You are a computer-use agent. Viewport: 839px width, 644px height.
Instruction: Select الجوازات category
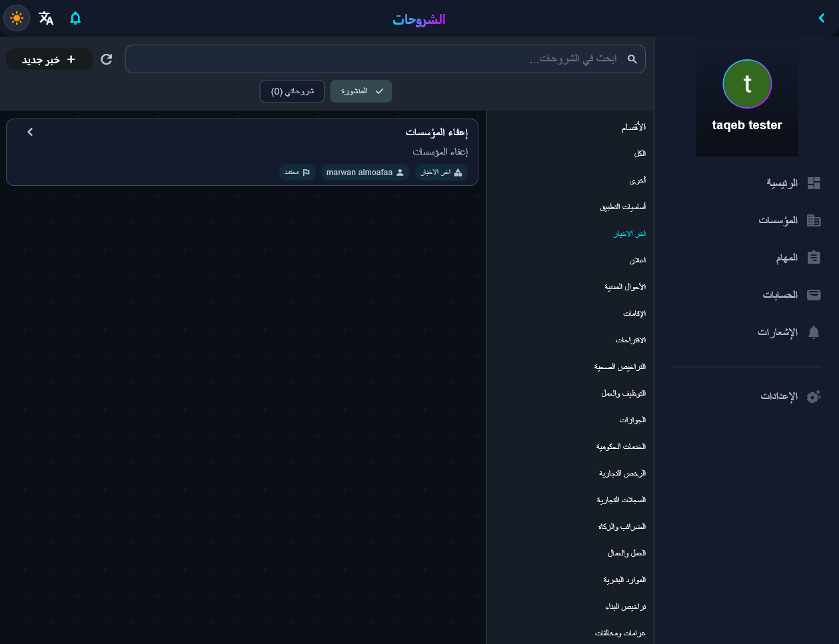633,420
